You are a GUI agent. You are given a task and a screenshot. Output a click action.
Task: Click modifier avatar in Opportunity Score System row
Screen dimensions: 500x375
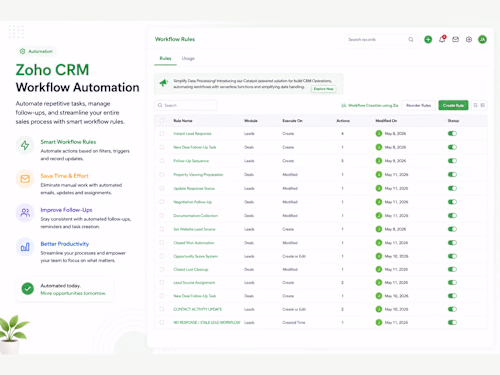coord(379,256)
